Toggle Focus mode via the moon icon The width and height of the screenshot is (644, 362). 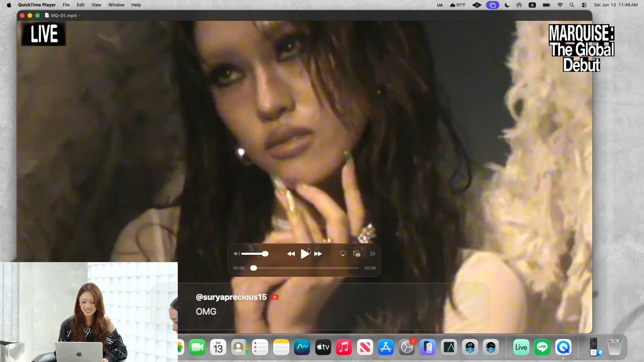point(507,5)
